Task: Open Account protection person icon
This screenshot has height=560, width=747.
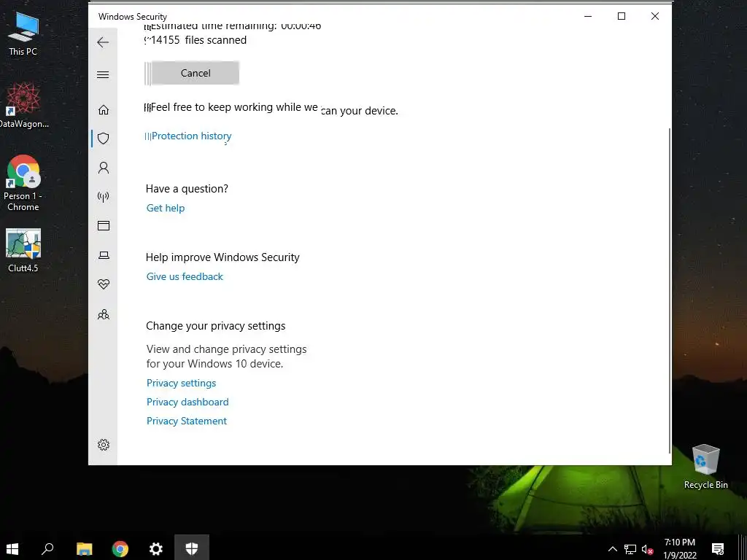Action: 104,168
